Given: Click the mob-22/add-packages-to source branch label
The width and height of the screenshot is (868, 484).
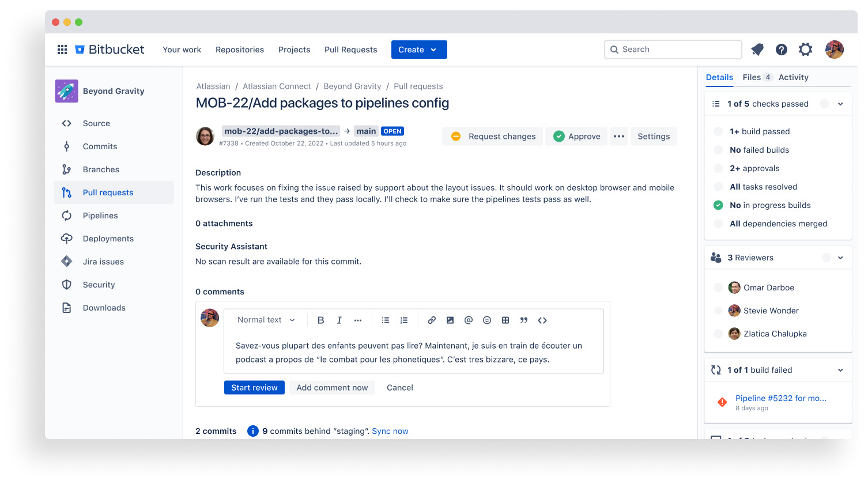Looking at the screenshot, I should 281,131.
